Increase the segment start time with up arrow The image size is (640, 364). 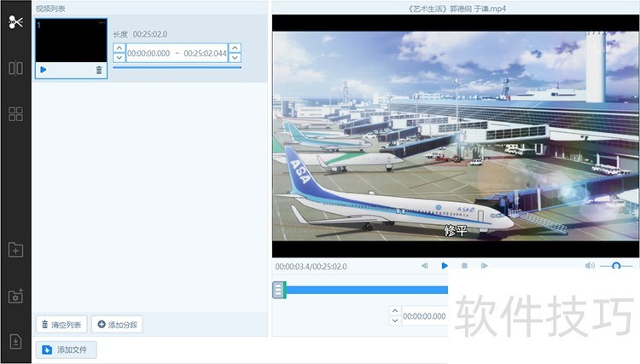(119, 48)
